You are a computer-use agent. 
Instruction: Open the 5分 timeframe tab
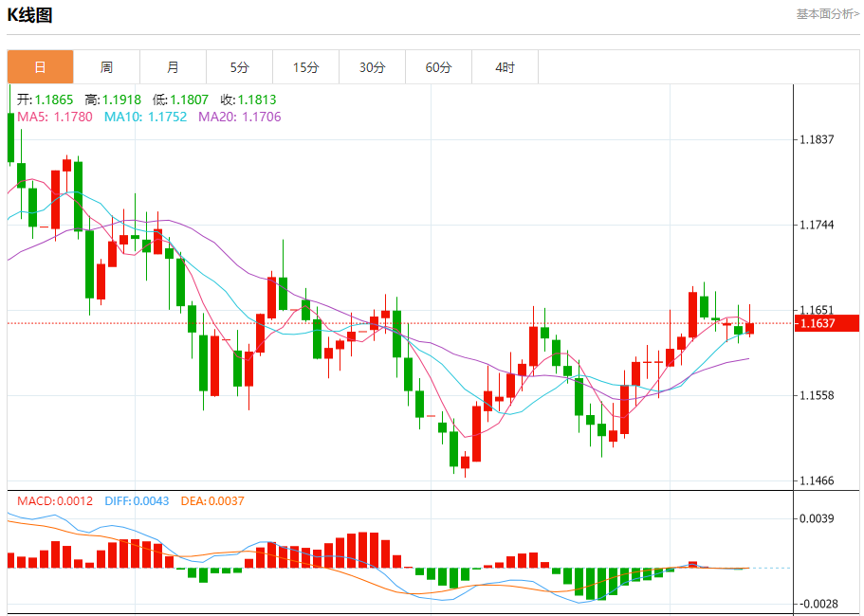[x=239, y=67]
